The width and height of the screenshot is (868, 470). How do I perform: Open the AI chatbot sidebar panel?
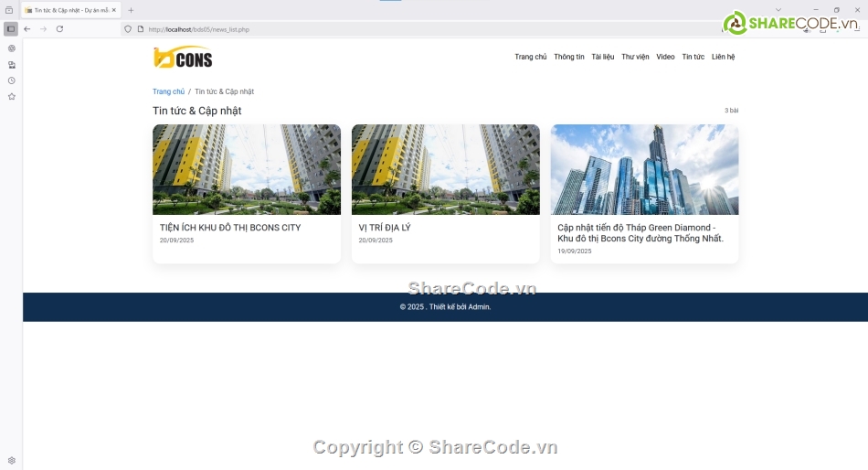click(x=12, y=48)
